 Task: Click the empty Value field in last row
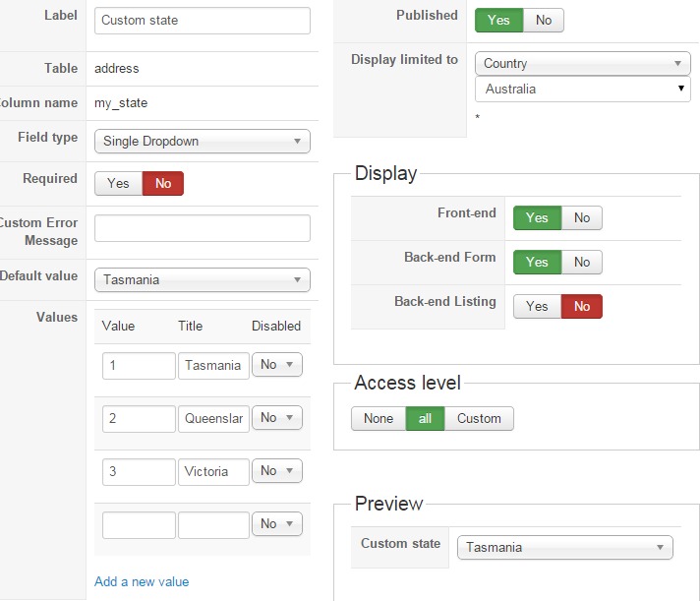[139, 525]
